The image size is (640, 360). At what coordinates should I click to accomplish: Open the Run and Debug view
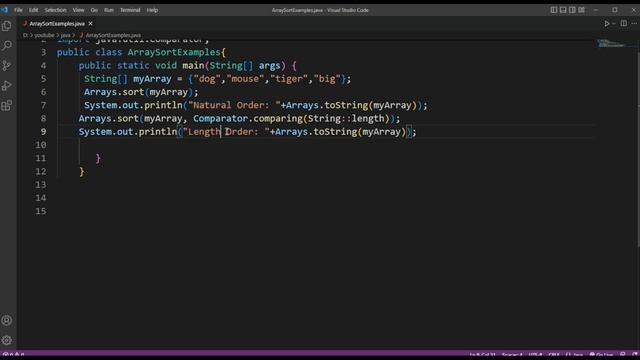(x=7, y=85)
